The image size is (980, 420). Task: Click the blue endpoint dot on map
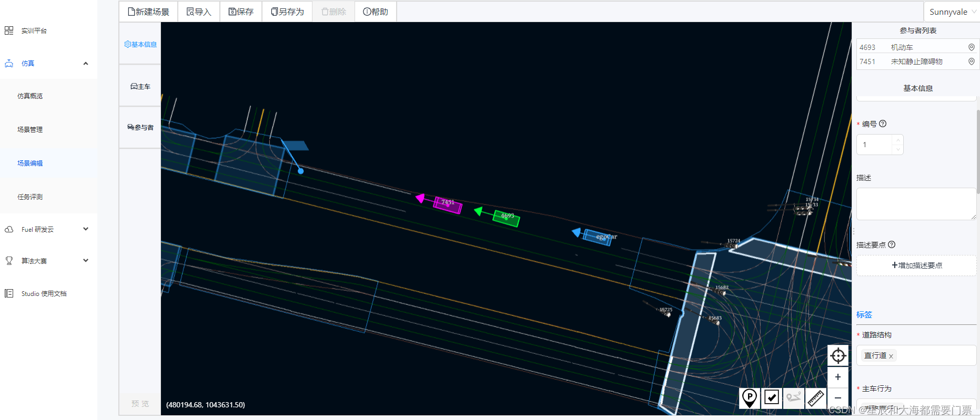click(301, 171)
